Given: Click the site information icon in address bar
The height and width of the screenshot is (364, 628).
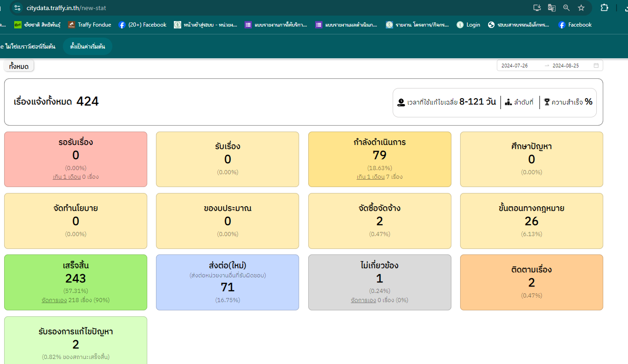Looking at the screenshot, I should click(x=17, y=8).
